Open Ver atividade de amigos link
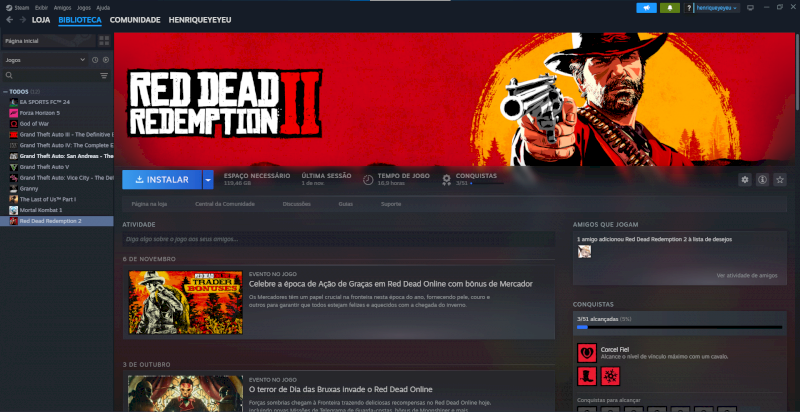This screenshot has width=800, height=412. pyautogui.click(x=747, y=275)
